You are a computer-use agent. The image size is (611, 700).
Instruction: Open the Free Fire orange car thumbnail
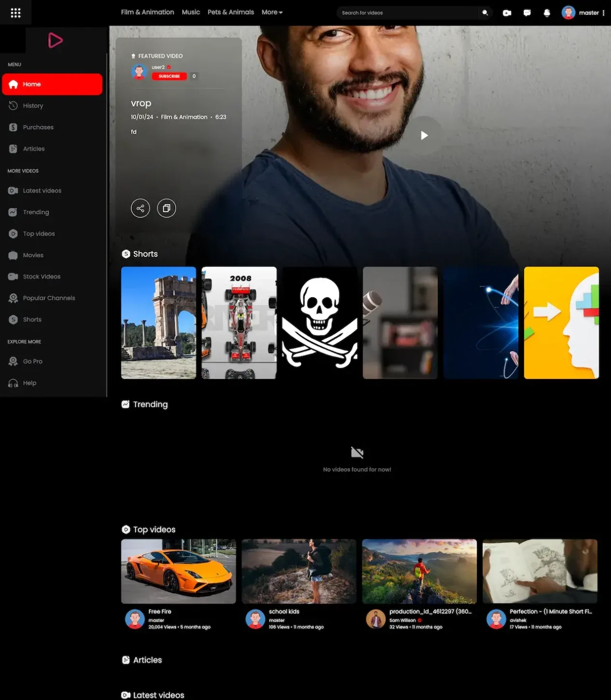click(x=179, y=571)
